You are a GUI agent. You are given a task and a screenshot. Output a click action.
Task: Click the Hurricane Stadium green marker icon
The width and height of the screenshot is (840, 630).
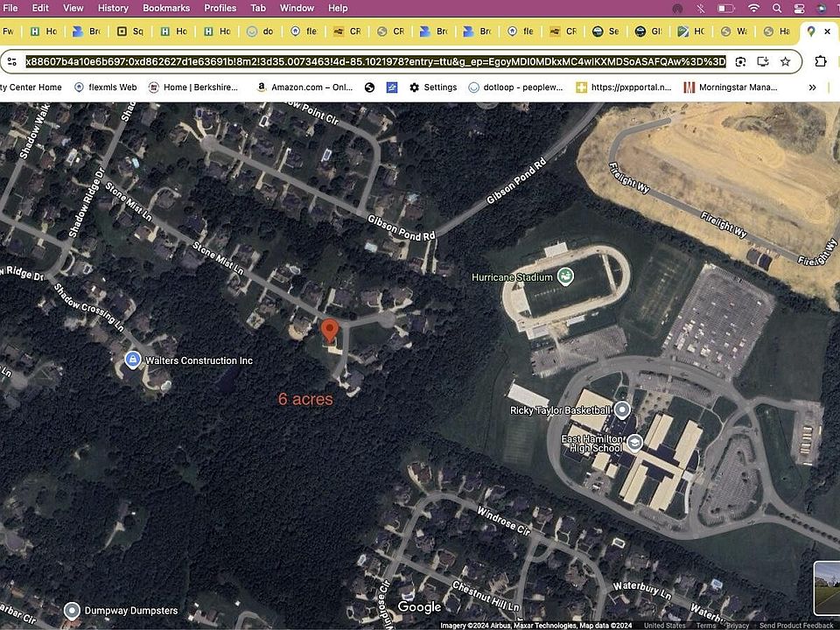pos(565,277)
